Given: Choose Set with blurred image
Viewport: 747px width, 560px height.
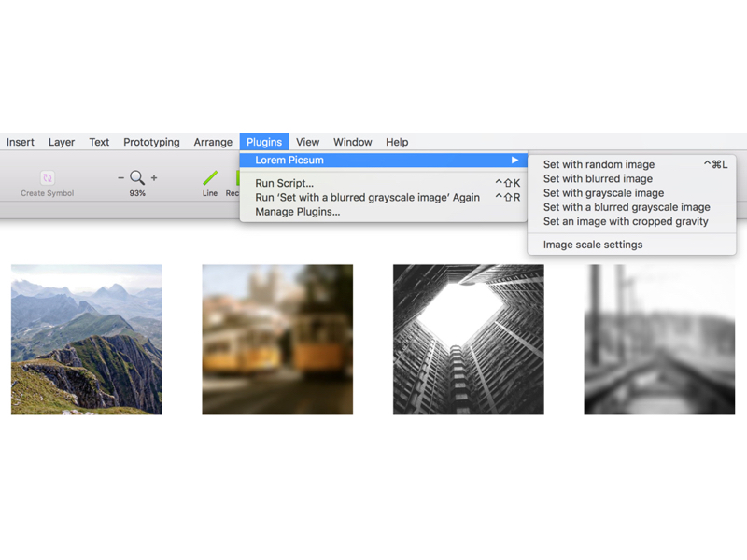Looking at the screenshot, I should [632, 178].
